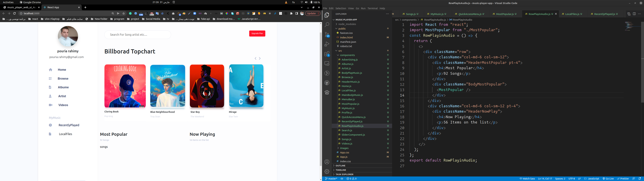Toggle Watch Sass in status bar
The image size is (644, 181).
527,179
